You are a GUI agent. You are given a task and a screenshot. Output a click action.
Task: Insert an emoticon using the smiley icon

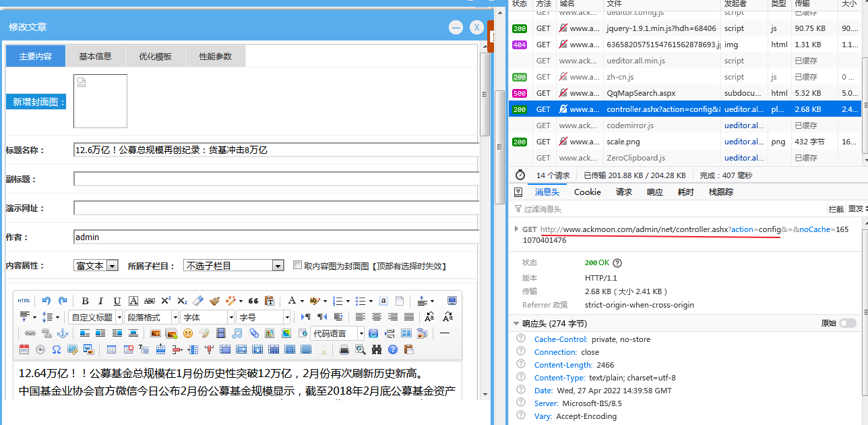tap(188, 333)
